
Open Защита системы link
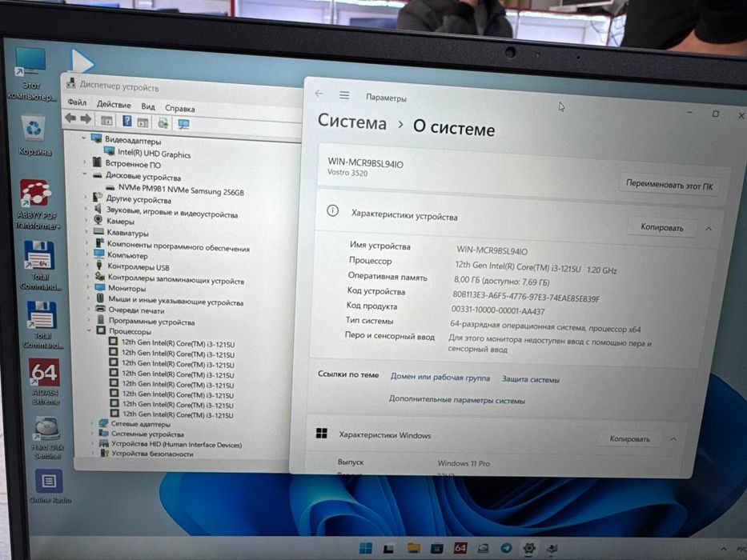[530, 379]
